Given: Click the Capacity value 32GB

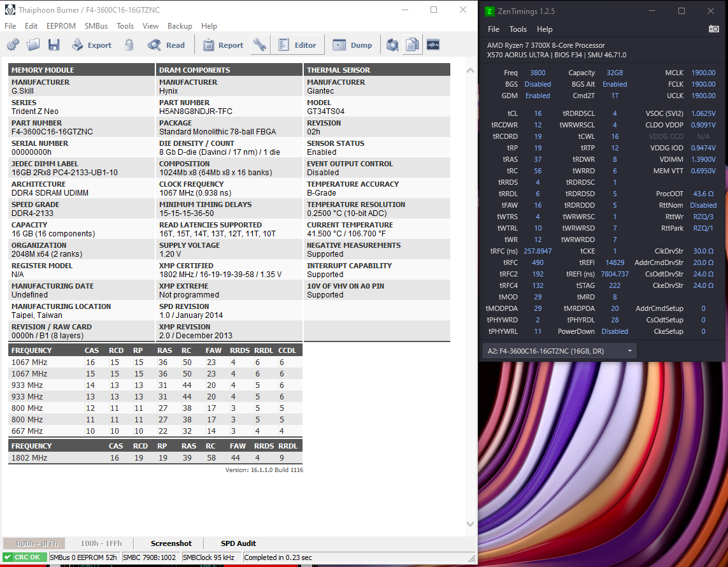Looking at the screenshot, I should coord(615,73).
